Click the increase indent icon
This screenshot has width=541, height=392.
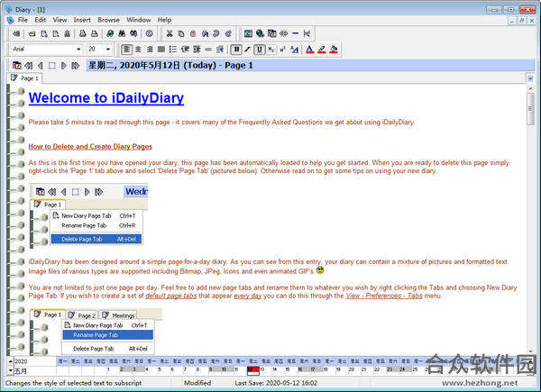[x=197, y=50]
